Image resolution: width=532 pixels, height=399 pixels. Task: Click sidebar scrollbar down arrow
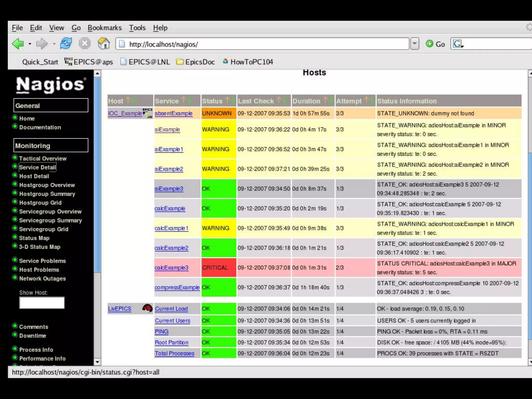(97, 362)
